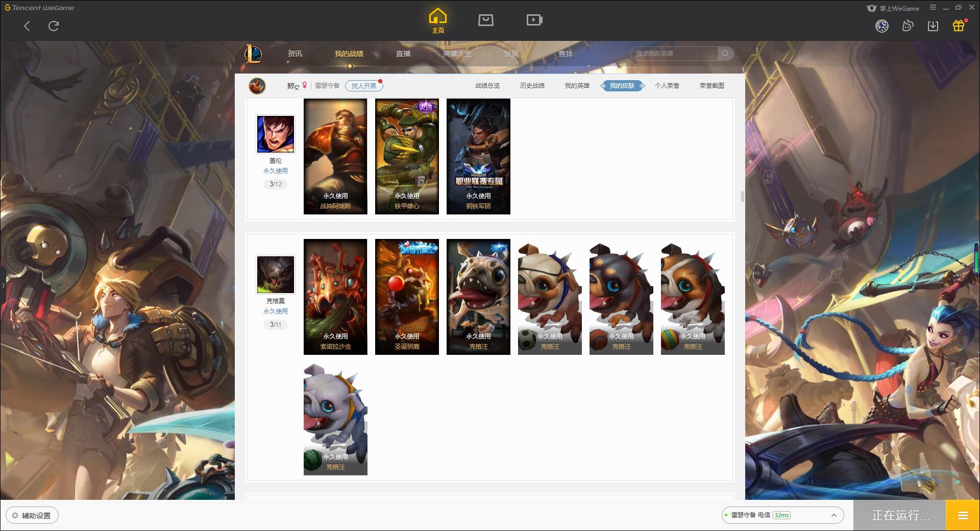
Task: Open the 圣诞驯鹿 skin card
Action: point(407,297)
